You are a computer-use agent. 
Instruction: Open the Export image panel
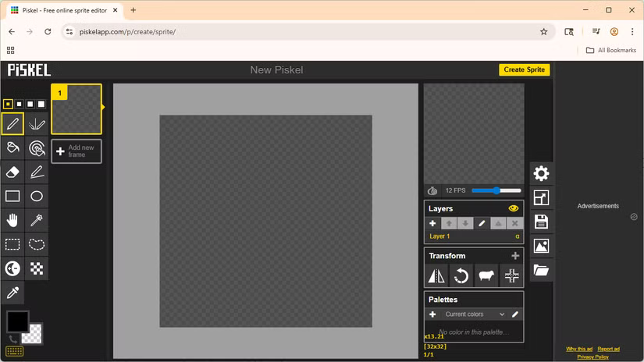[541, 247]
